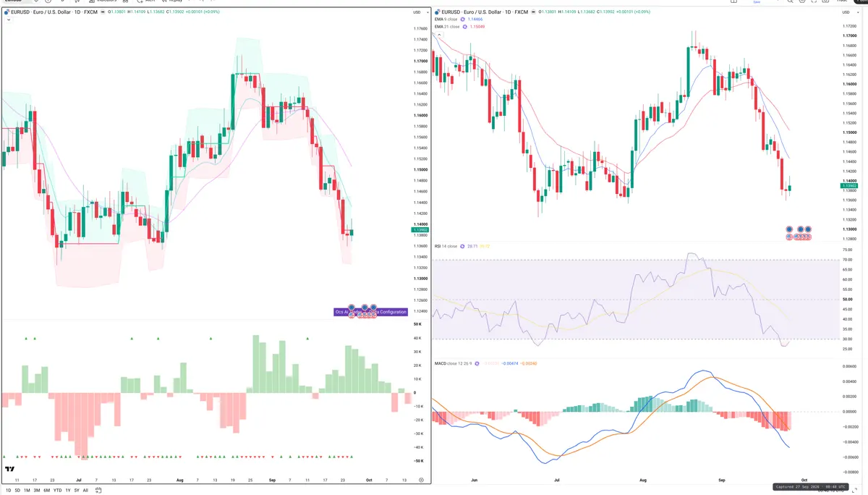Screen dimensions: 868x495
Task: Click the EURUSD flag icon on right chart
Action: [x=437, y=12]
